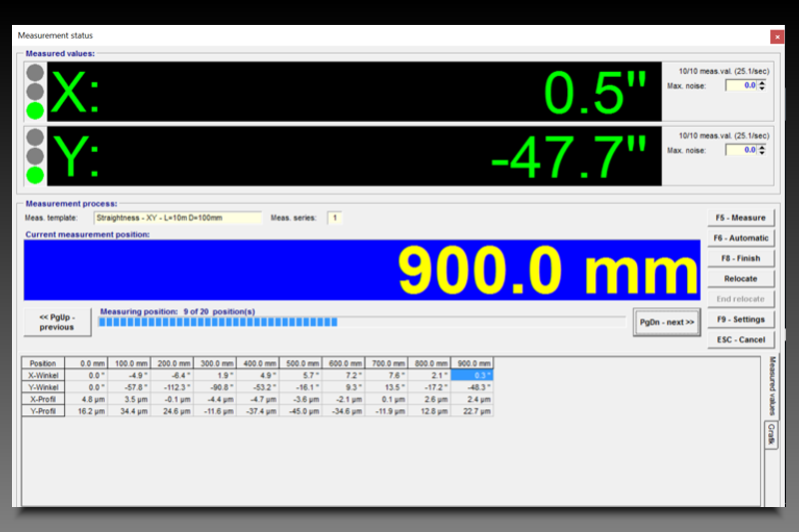The height and width of the screenshot is (532, 799).
Task: Click the green X status indicator light
Action: (35, 111)
